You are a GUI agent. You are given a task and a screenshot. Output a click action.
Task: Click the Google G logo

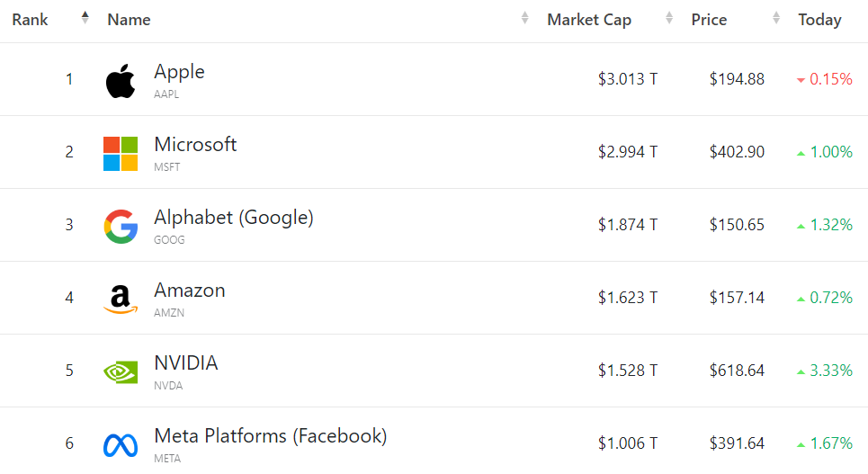pyautogui.click(x=121, y=227)
